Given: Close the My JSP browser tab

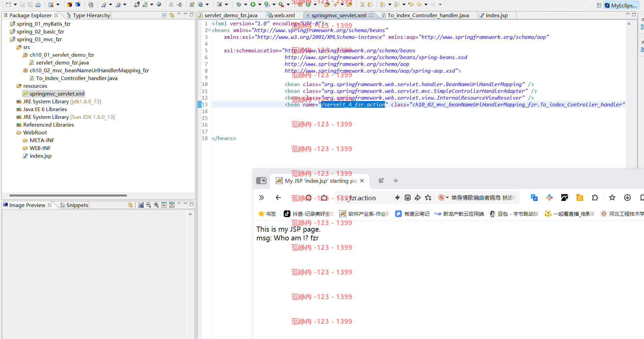Looking at the screenshot, I should (x=362, y=181).
